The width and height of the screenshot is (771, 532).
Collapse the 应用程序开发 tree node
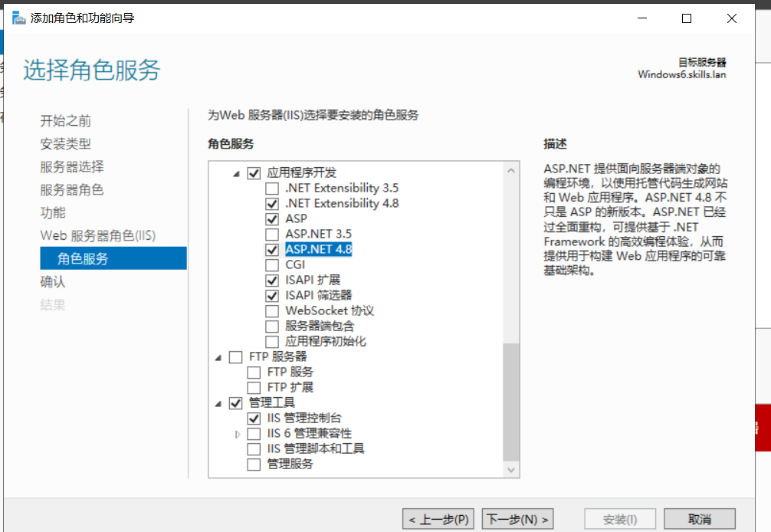click(237, 173)
